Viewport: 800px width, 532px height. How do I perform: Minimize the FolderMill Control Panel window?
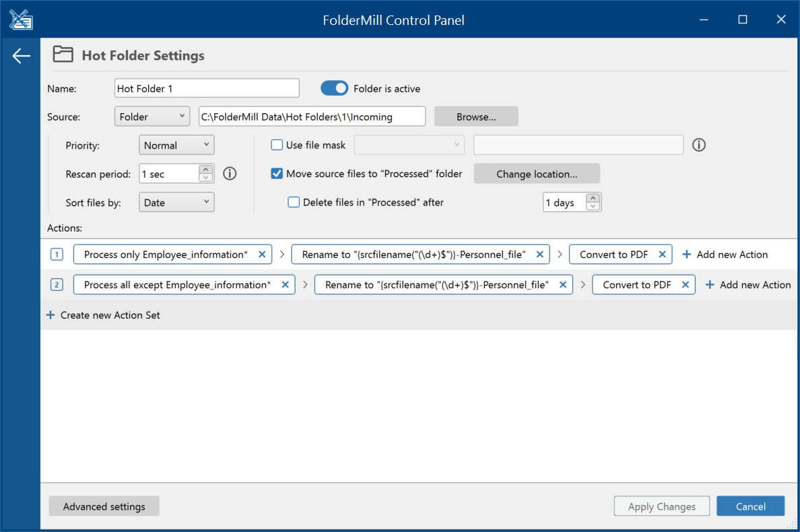(704, 20)
